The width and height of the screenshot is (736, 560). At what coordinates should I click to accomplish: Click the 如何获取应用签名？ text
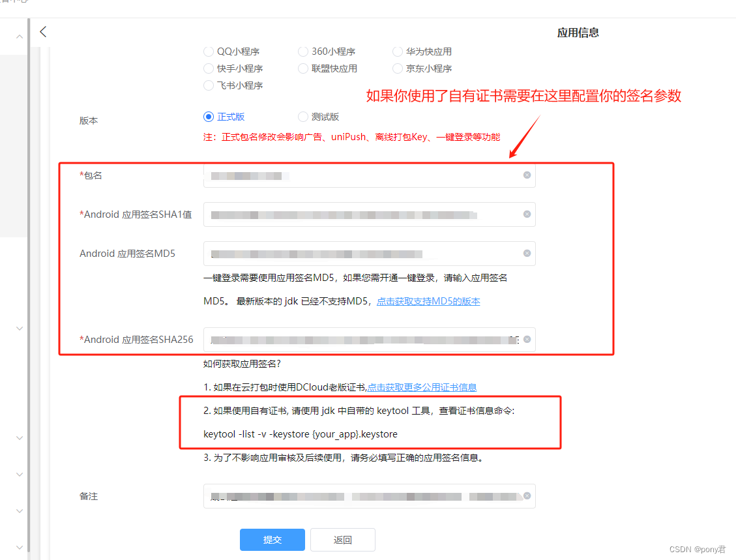pyautogui.click(x=243, y=364)
